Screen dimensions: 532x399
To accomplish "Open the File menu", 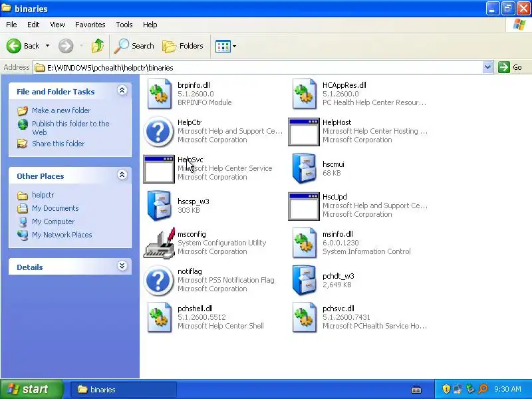I will (x=11, y=25).
